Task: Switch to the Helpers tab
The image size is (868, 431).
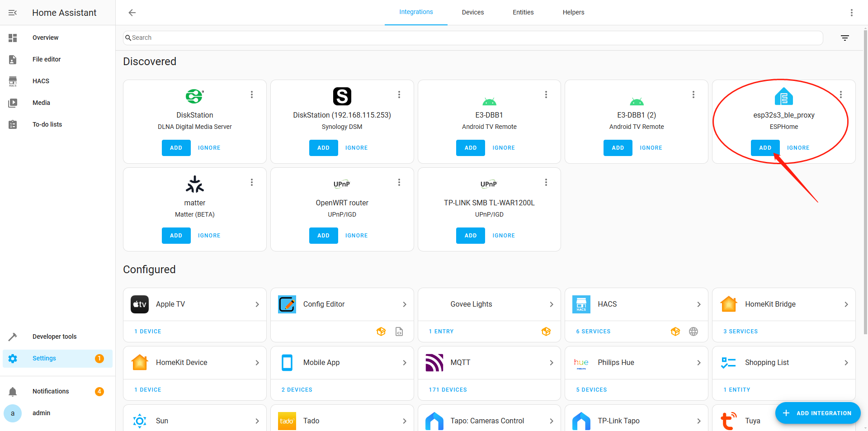Action: [573, 12]
